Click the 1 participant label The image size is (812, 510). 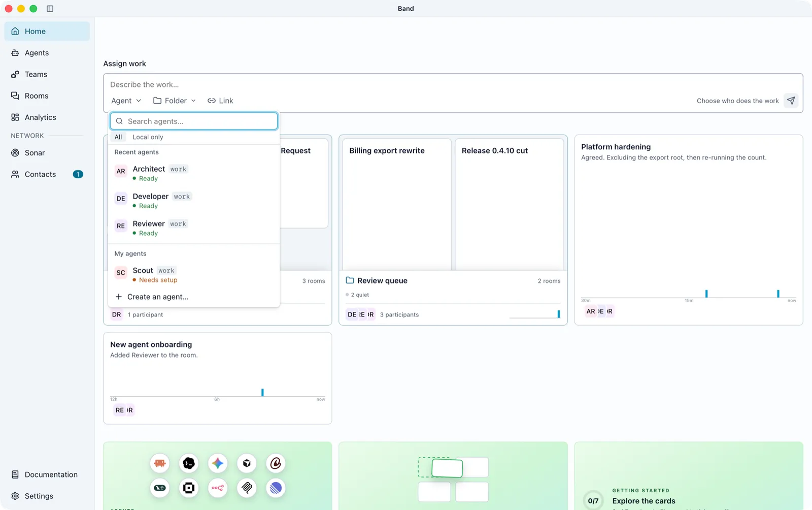(145, 315)
